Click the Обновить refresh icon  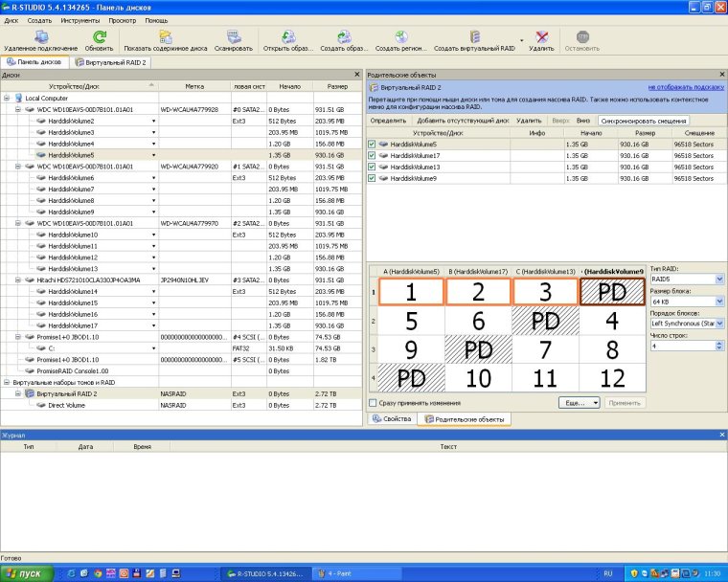(x=99, y=37)
